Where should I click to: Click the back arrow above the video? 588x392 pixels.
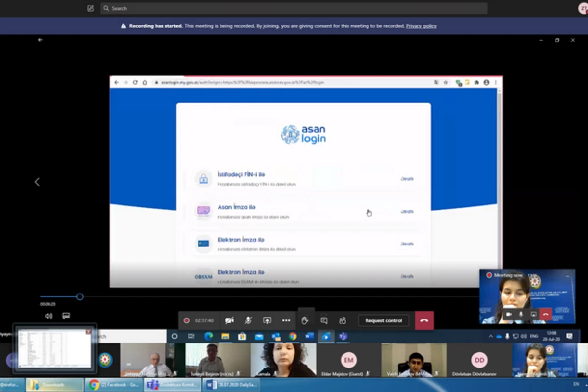point(40,40)
